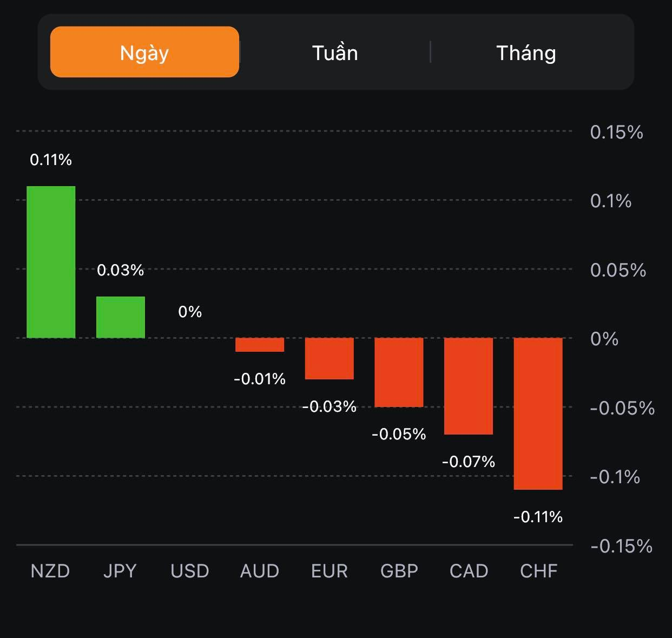Tap the EUR axis label
The image size is (672, 638).
330,571
